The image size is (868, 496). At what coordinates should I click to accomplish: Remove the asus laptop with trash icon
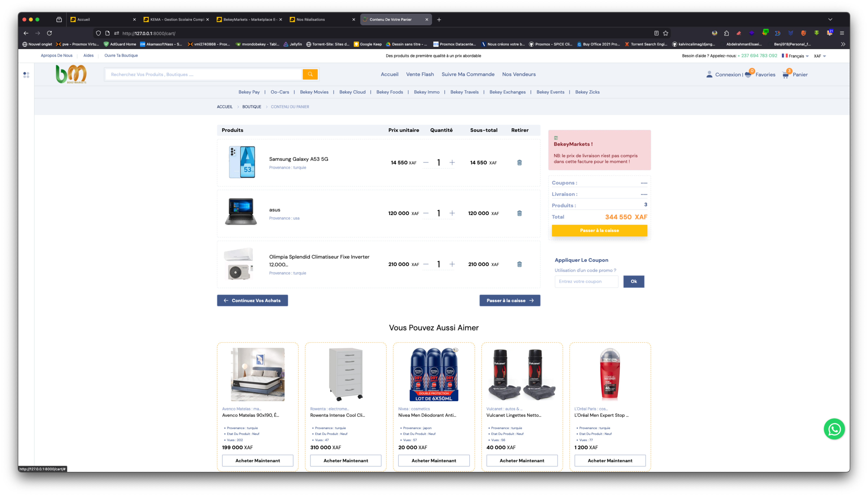519,213
